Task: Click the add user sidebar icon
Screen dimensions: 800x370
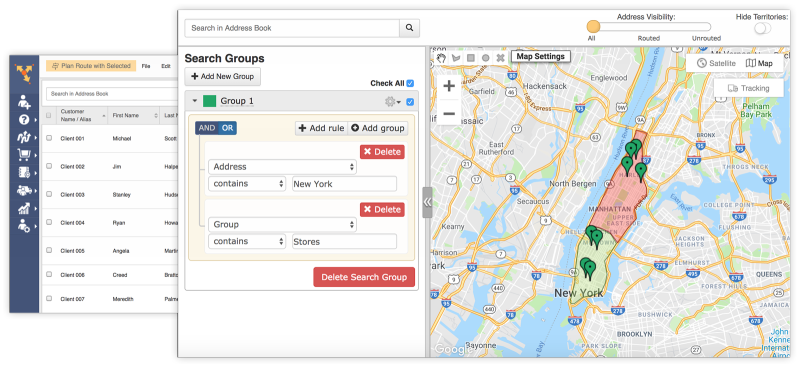Action: [24, 102]
